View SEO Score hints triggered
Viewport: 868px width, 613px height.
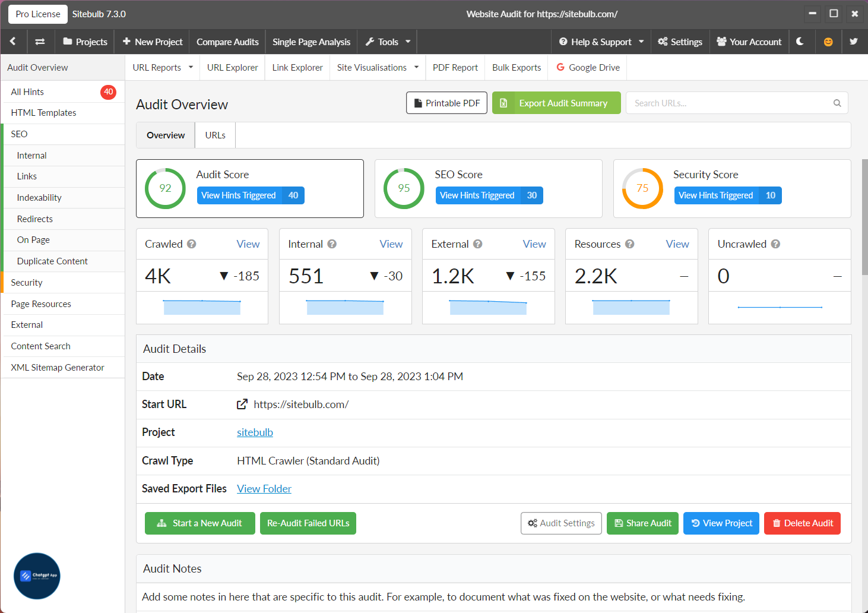[x=489, y=195]
